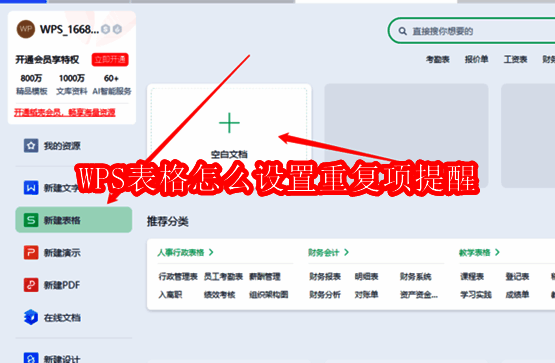Click the 在线文档 cube icon
Screen dimensions: 555x363
tap(31, 317)
